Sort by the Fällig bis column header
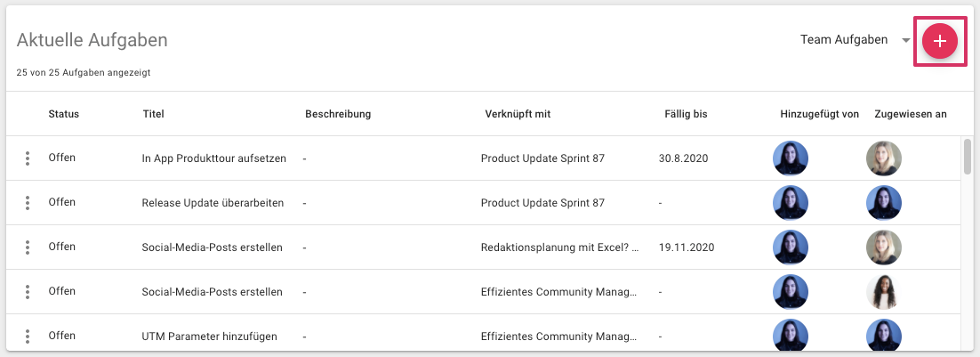This screenshot has height=357, width=980. [x=686, y=114]
